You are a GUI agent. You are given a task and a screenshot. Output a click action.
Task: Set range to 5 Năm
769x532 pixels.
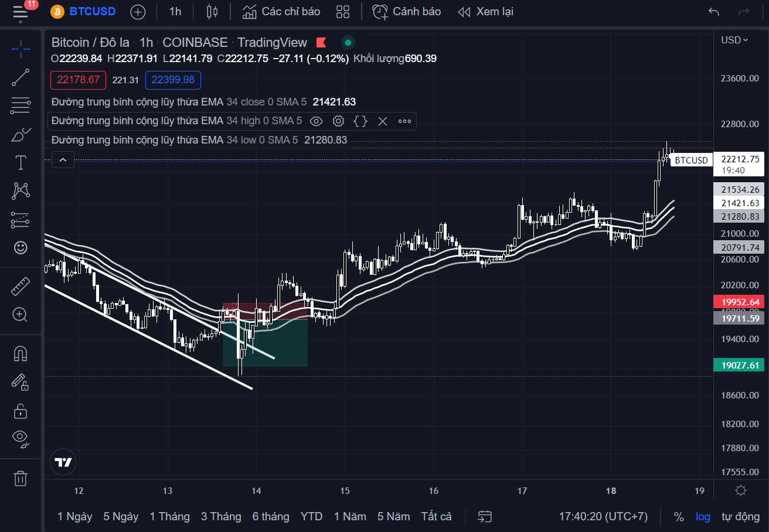(x=393, y=516)
